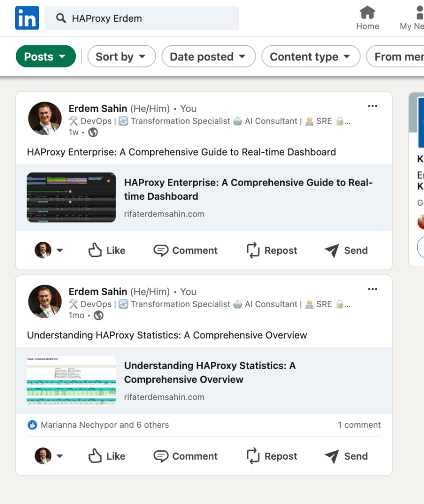Image resolution: width=424 pixels, height=504 pixels.
Task: Open the LinkedIn logo home link
Action: (27, 18)
